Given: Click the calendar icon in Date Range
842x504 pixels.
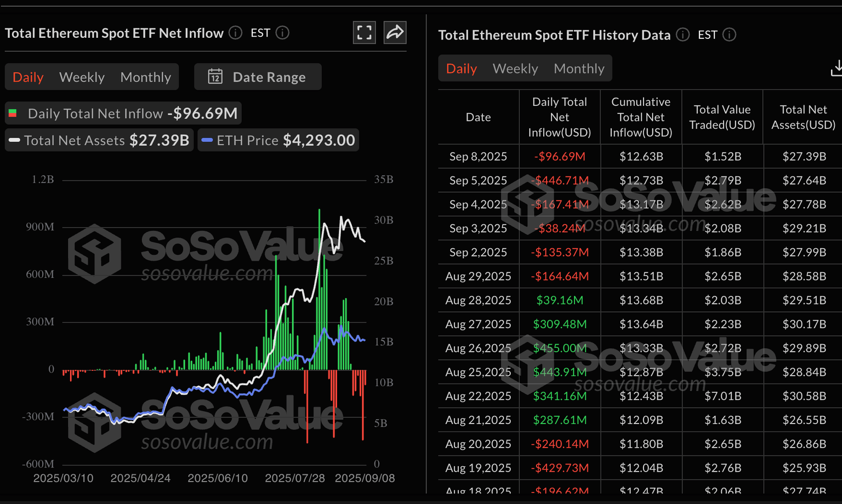Looking at the screenshot, I should [215, 77].
